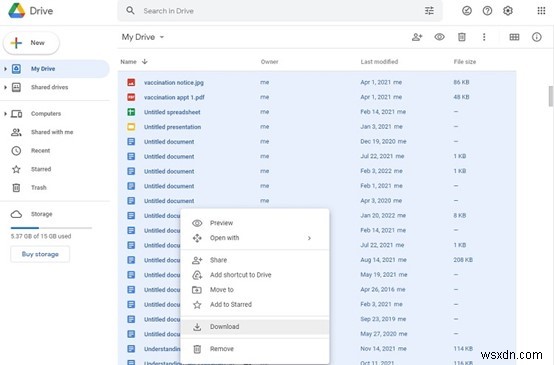Click the New button
Image resolution: width=554 pixels, height=365 pixels.
[x=31, y=43]
